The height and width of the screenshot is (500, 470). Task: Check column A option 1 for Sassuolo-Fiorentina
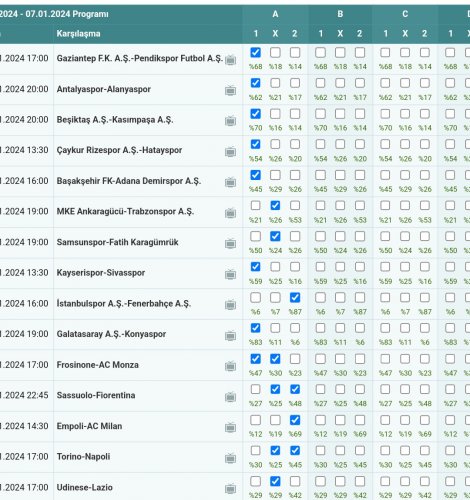(x=255, y=389)
